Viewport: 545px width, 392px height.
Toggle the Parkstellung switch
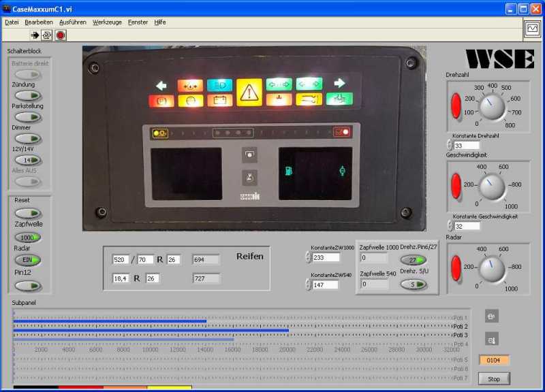(28, 117)
